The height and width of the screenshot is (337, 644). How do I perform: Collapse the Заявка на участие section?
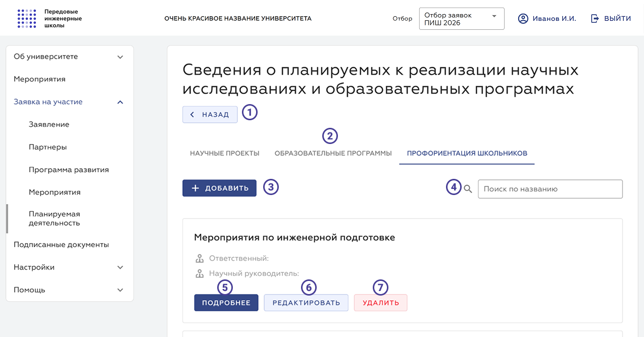tap(70, 102)
